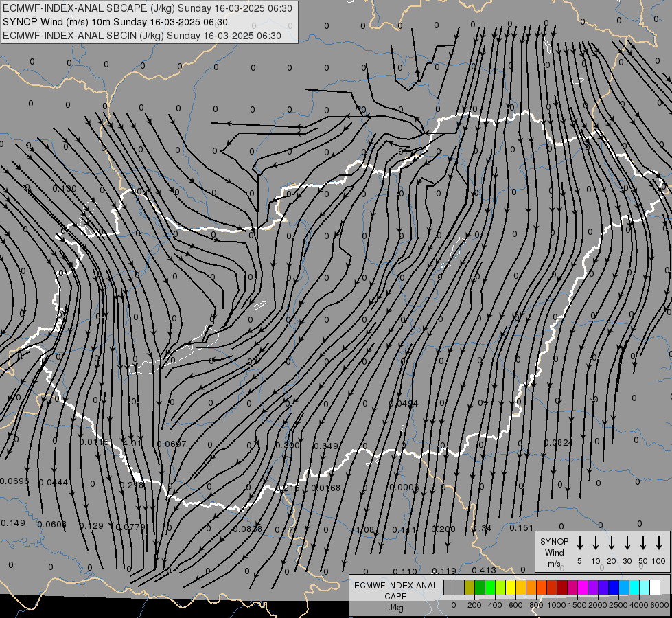Image resolution: width=672 pixels, height=618 pixels.
Task: Click the 0.0444 value on the map
Action: click(x=53, y=483)
